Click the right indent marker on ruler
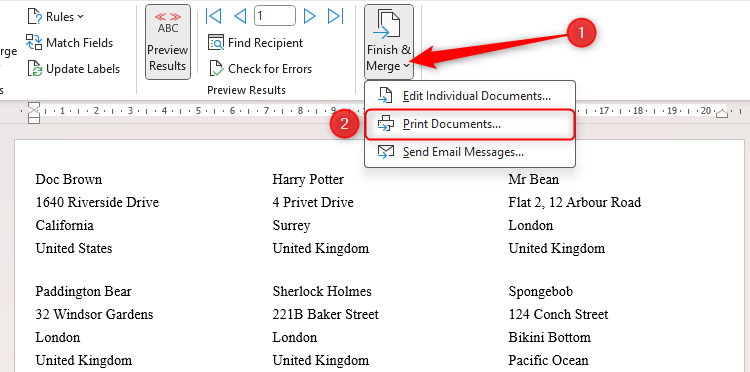 click(x=722, y=113)
